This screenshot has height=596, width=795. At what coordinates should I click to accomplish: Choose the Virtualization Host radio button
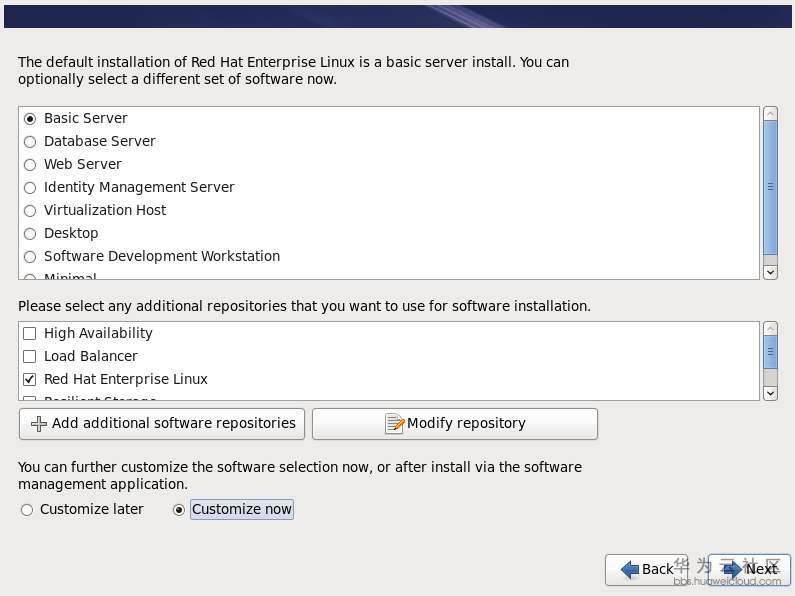30,211
